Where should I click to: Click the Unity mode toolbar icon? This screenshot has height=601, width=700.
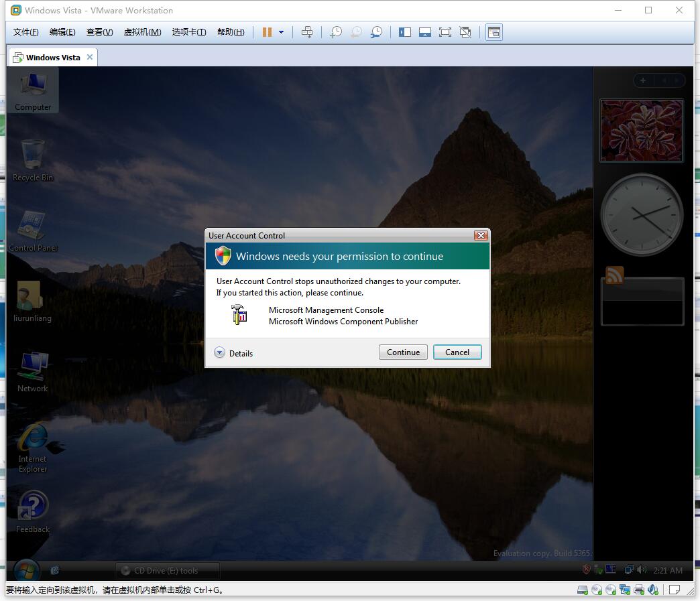465,32
